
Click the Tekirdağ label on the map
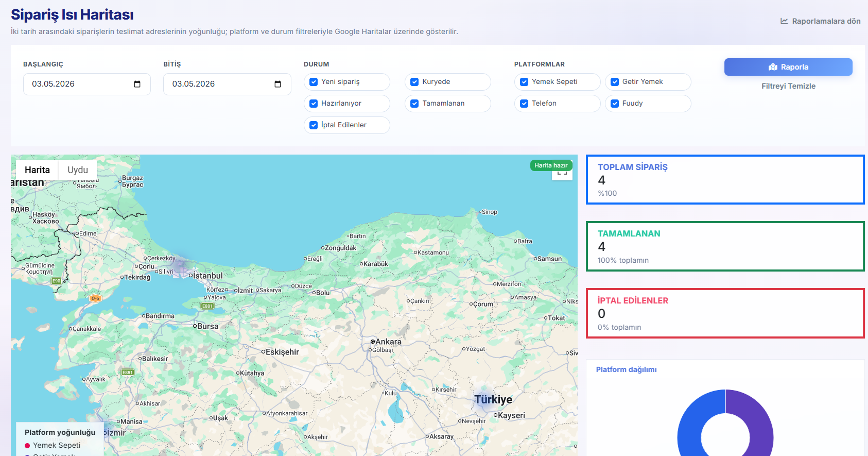[x=137, y=277]
